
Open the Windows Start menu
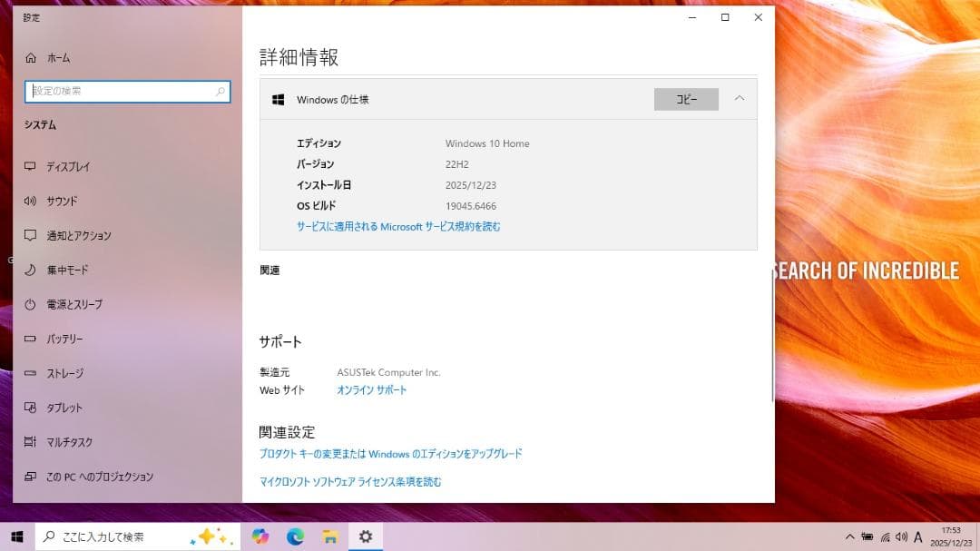(x=17, y=536)
